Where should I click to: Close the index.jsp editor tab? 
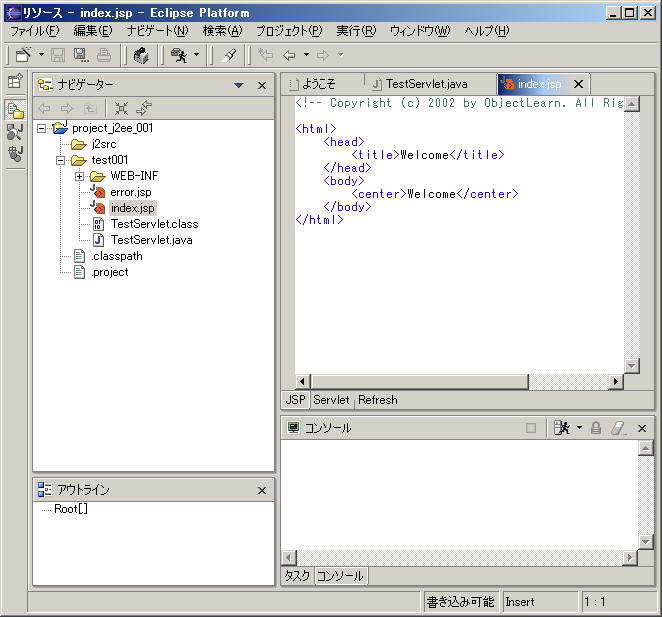point(578,84)
